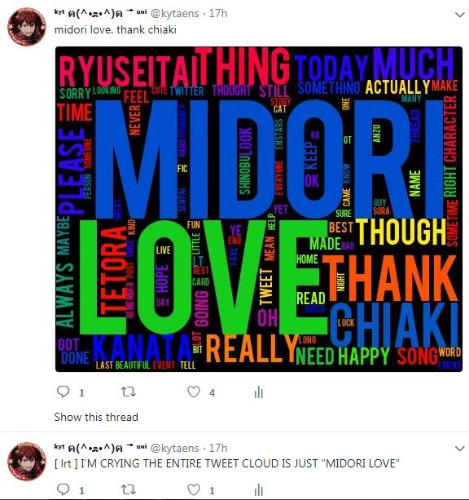The width and height of the screenshot is (469, 500).
Task: Open analytics for the I'M CRYING tweet
Action: click(259, 490)
